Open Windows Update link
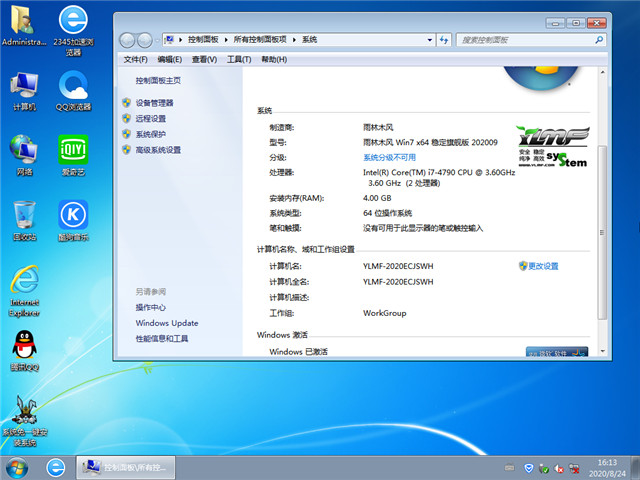The width and height of the screenshot is (640, 480). (167, 323)
